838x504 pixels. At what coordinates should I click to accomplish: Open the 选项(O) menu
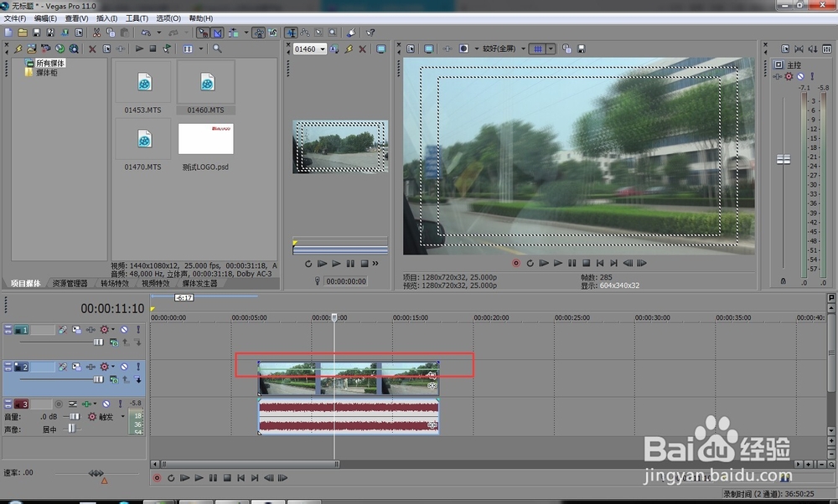(x=168, y=18)
